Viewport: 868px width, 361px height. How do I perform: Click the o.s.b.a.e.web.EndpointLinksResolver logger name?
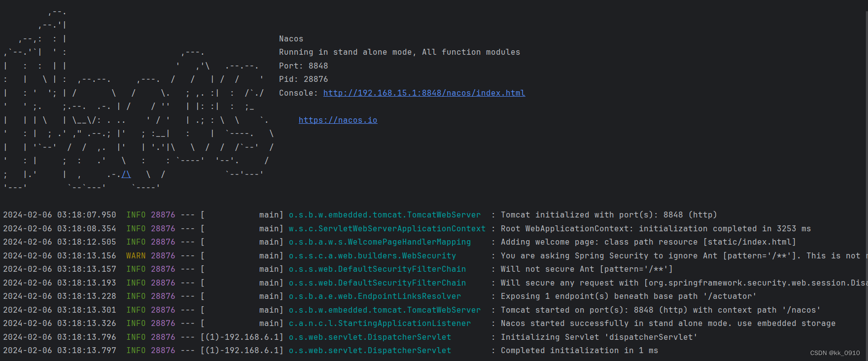(375, 296)
